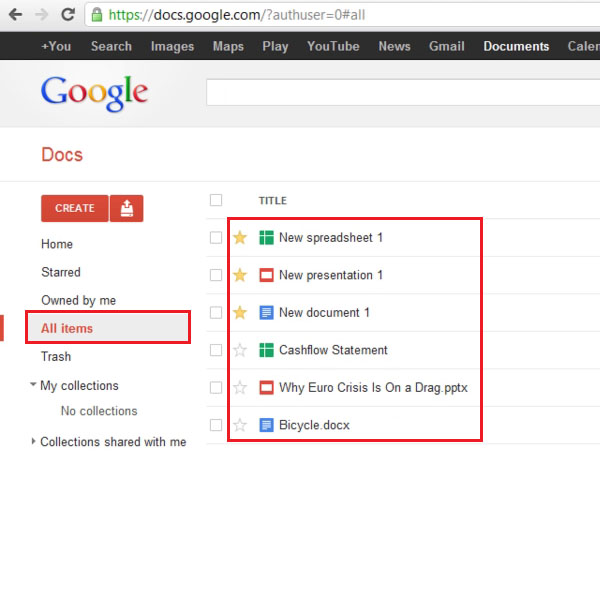Open Why Euro Crisis Is On a Drag.pptx
The image size is (600, 600).
[373, 388]
